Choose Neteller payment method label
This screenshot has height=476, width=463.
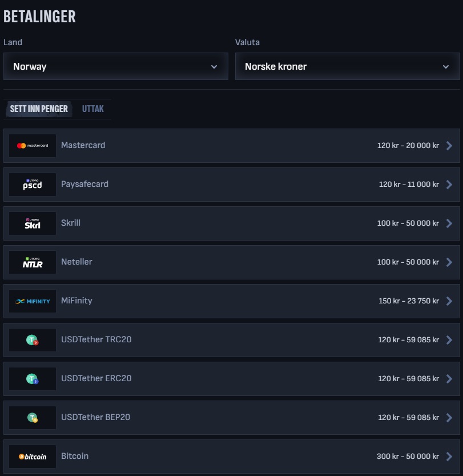[x=77, y=262]
